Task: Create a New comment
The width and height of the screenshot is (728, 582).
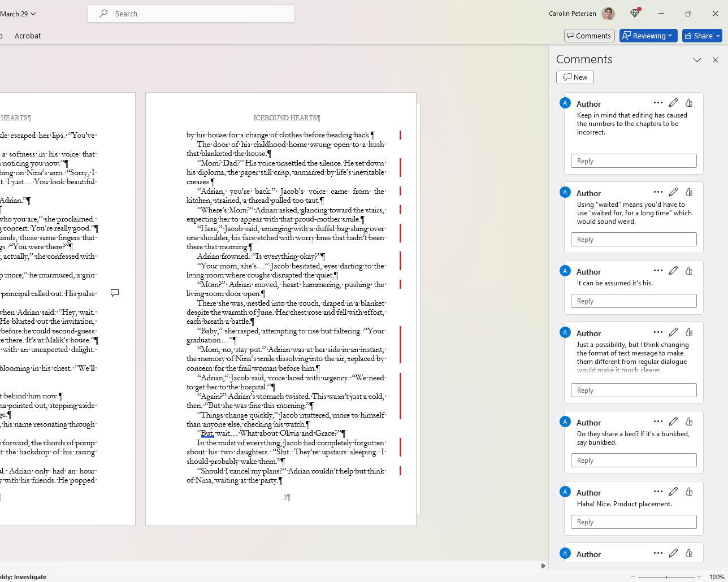Action: (575, 77)
